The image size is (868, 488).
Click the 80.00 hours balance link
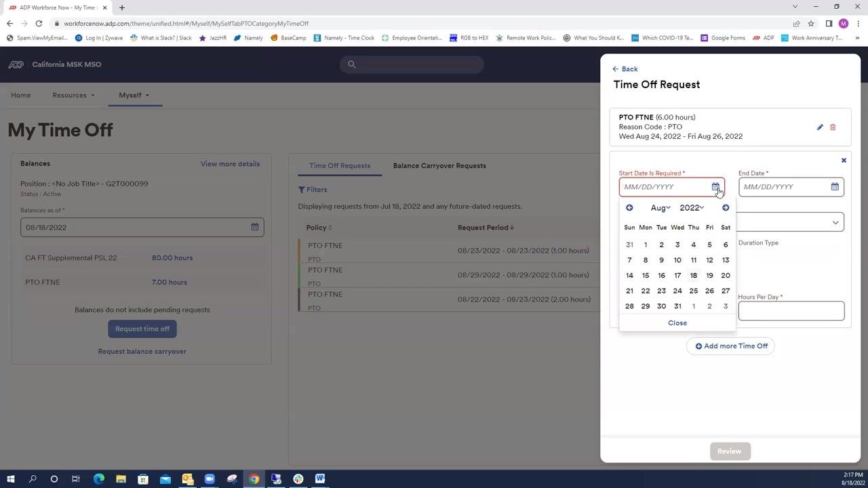point(172,258)
